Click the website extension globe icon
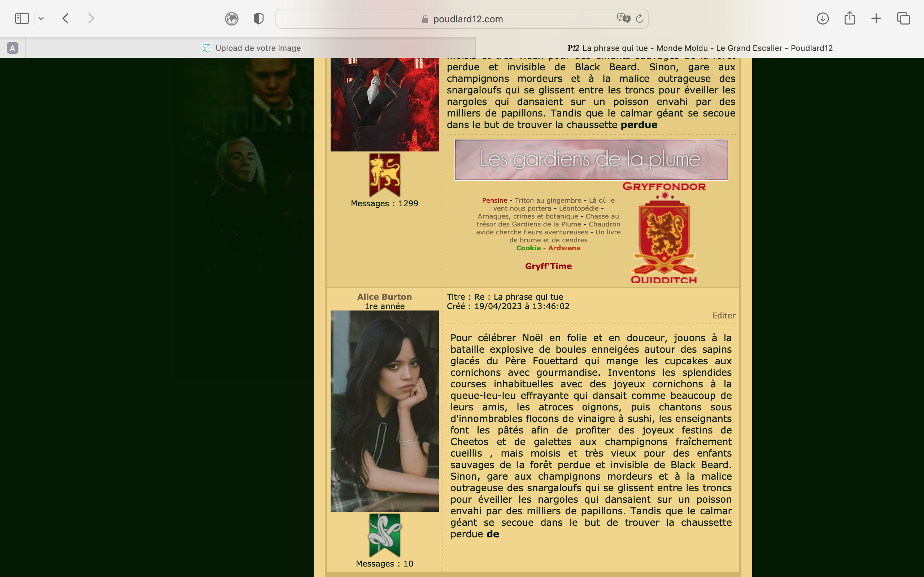 click(x=231, y=18)
